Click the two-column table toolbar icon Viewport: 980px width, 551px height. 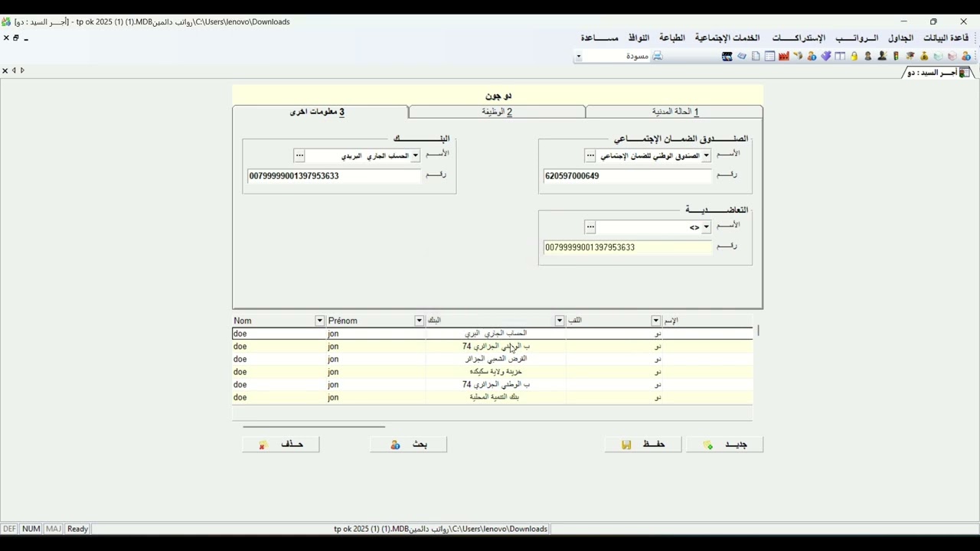[x=840, y=56]
